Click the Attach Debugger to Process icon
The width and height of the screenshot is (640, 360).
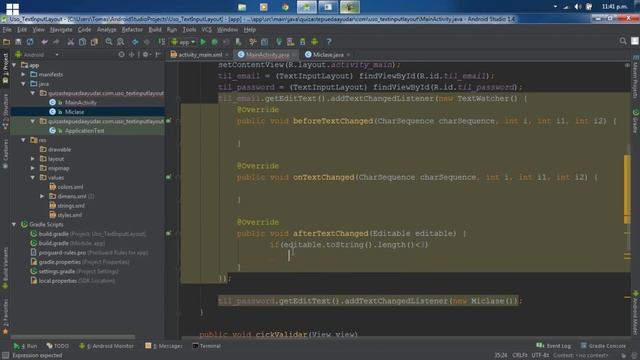(238, 42)
